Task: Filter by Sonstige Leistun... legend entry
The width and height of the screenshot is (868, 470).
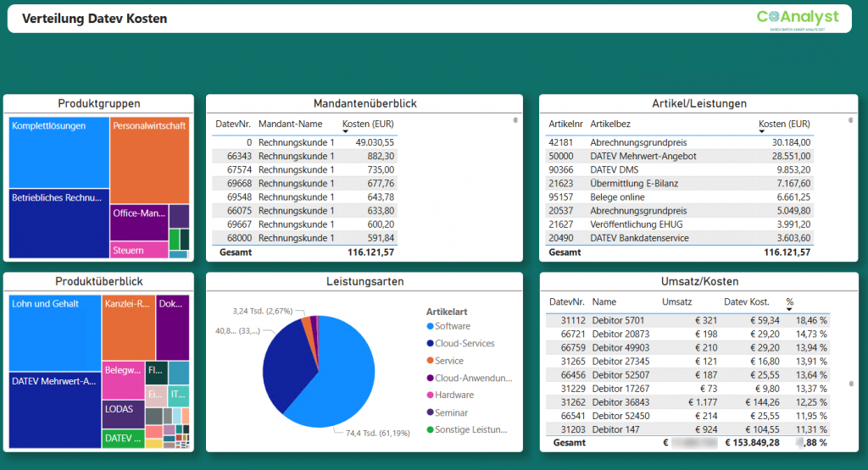Action: (x=467, y=429)
